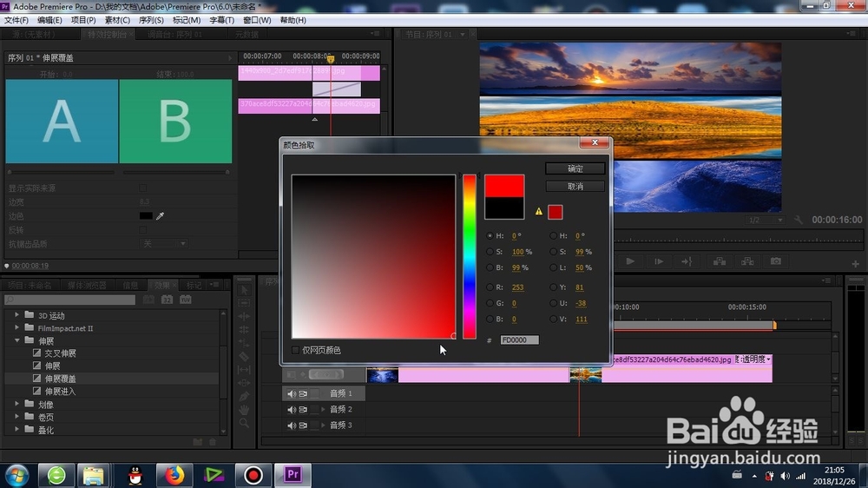868x488 pixels.
Task: Mute audio track 1 speaker icon
Action: point(291,394)
